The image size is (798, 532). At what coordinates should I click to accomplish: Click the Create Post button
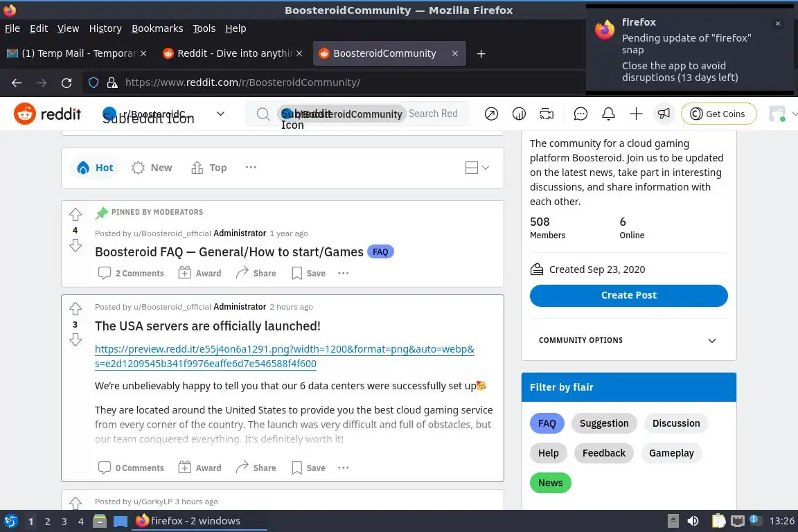point(628,295)
